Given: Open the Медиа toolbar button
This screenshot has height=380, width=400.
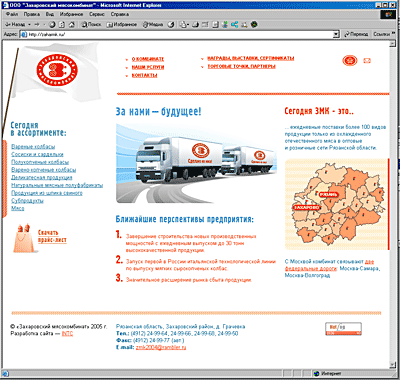Looking at the screenshot, I should 153,24.
